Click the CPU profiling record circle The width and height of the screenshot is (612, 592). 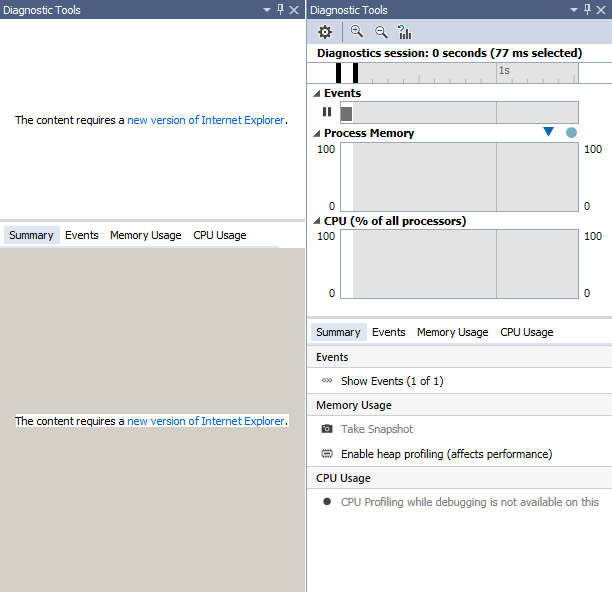[327, 502]
